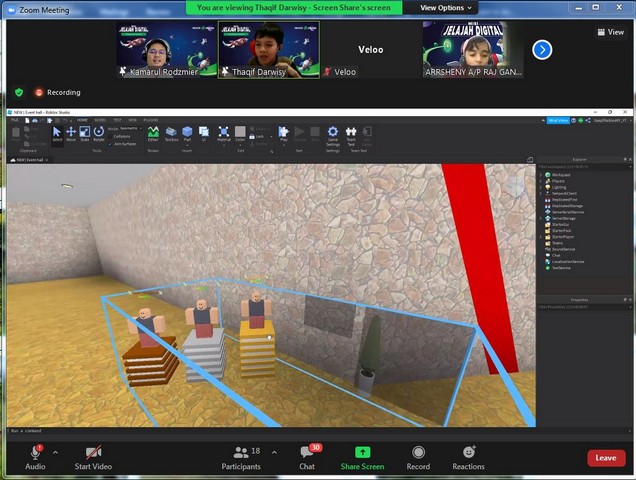
Task: Click the green Share Screen icon
Action: tap(362, 453)
